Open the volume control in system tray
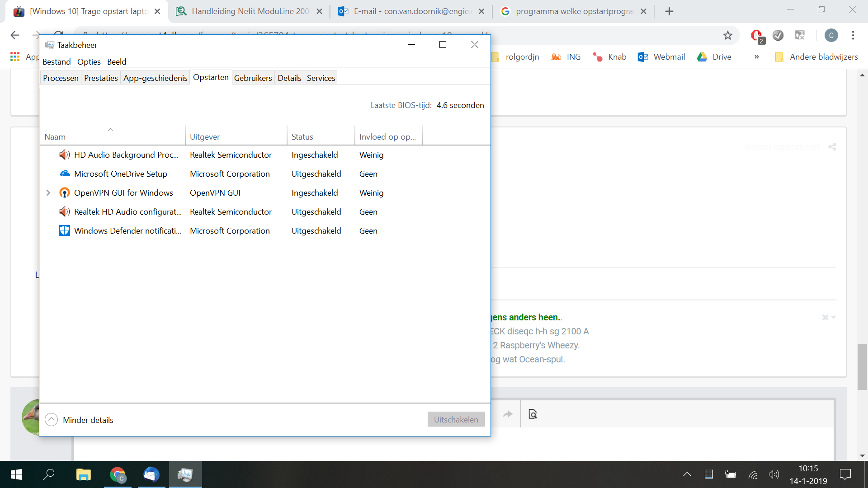This screenshot has height=488, width=868. pos(774,474)
